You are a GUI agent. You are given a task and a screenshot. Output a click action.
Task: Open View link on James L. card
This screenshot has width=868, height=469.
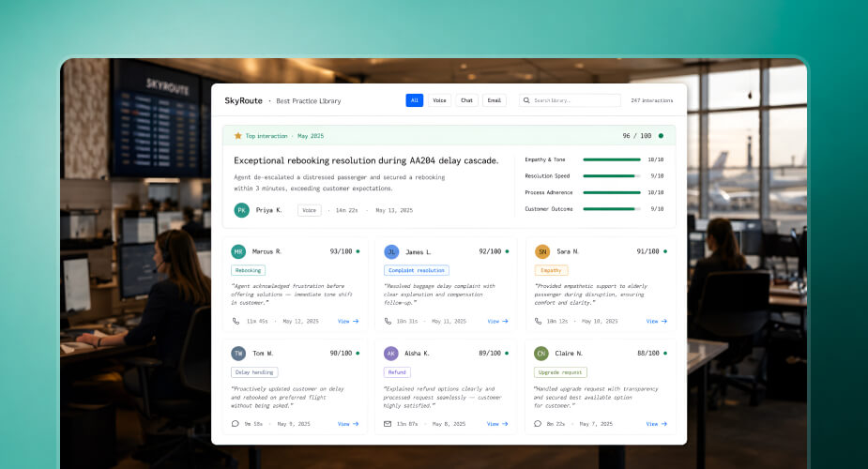497,322
